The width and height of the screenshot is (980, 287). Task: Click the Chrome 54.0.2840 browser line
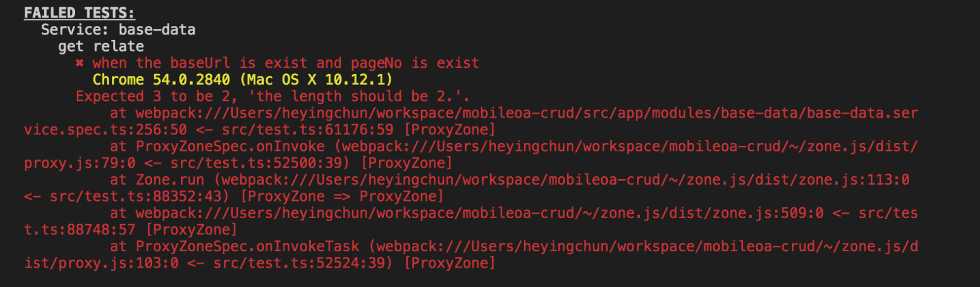pyautogui.click(x=243, y=80)
